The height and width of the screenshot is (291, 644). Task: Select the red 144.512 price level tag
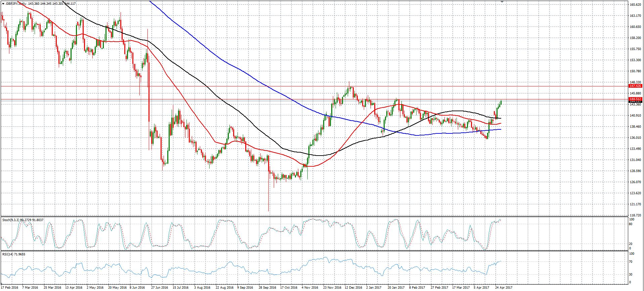click(636, 99)
